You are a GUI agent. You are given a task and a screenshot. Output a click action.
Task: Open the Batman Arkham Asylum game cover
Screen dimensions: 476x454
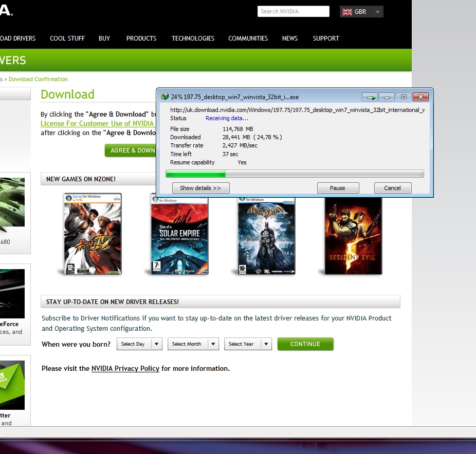coord(267,236)
